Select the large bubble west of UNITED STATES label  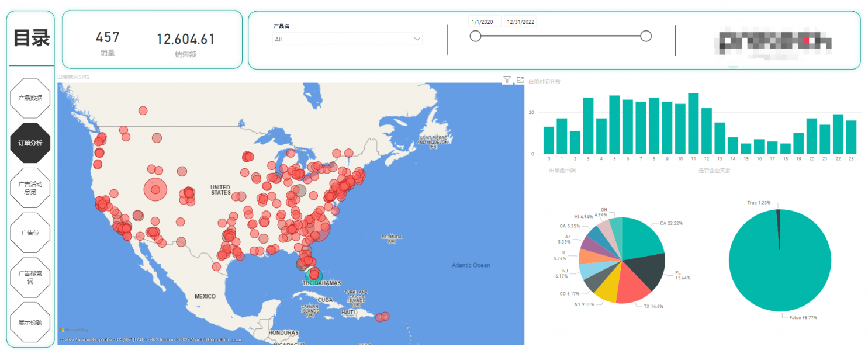pyautogui.click(x=155, y=189)
